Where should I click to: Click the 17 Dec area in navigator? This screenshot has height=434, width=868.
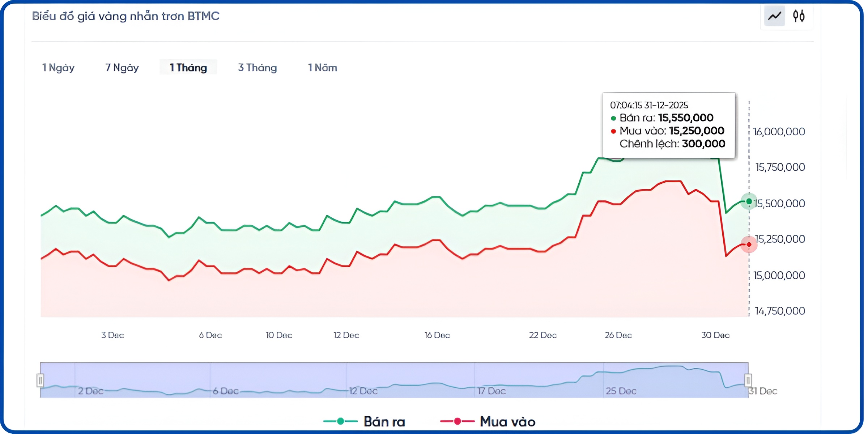tap(491, 391)
